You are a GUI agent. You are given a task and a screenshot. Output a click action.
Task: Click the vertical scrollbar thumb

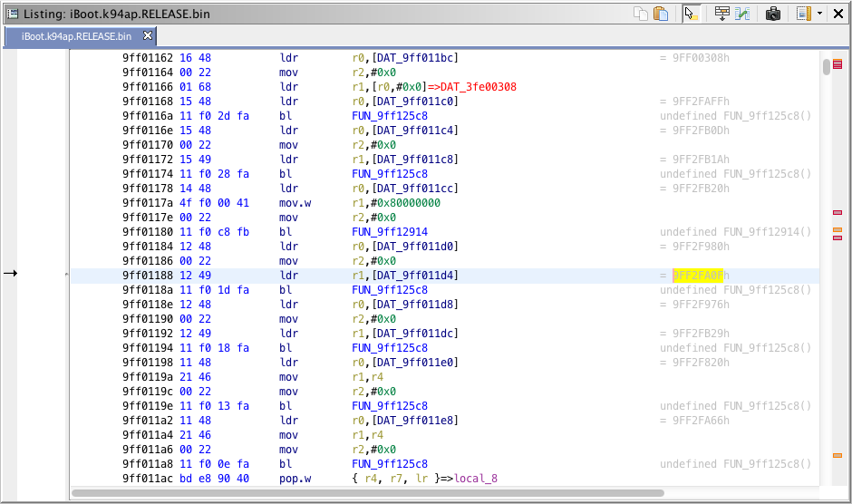[x=827, y=67]
